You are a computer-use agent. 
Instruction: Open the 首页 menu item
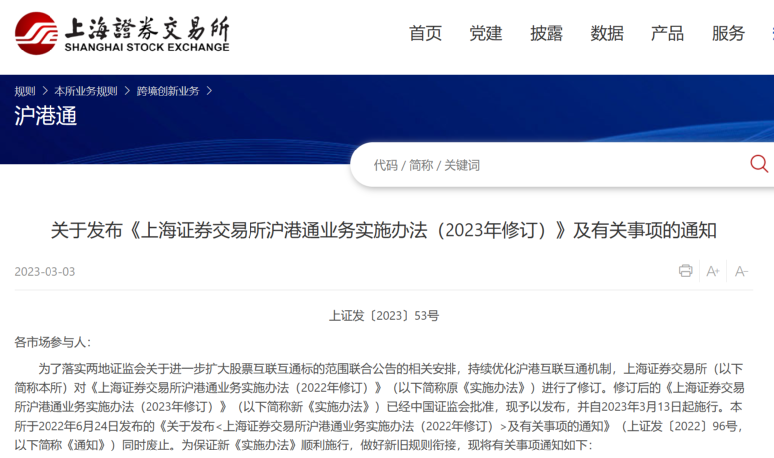tap(425, 34)
